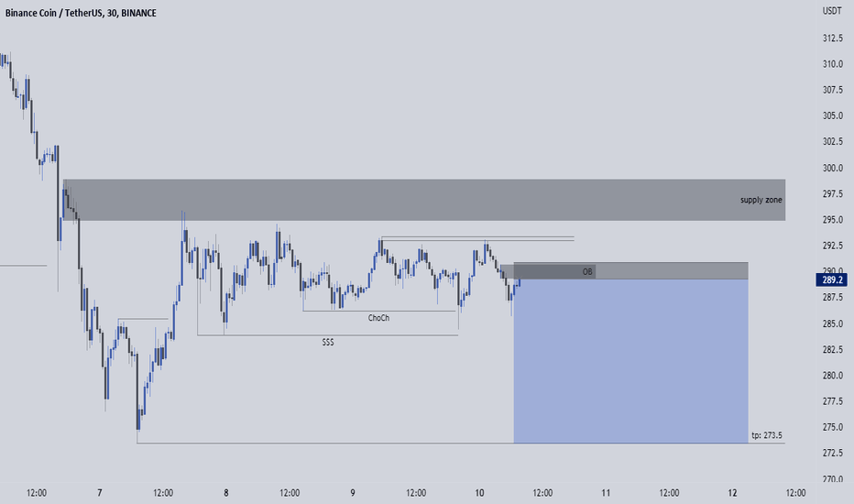Screen dimensions: 854x504
Task: Click date 10 on time axis
Action: 479,493
